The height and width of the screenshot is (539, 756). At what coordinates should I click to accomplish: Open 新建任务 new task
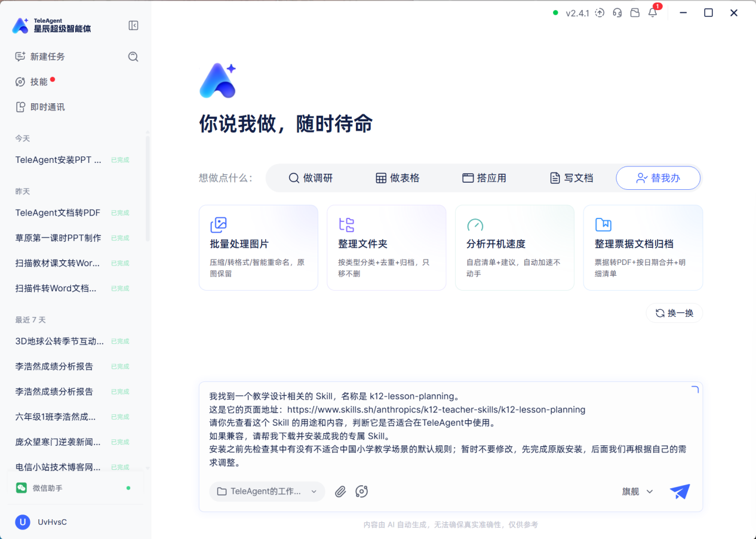click(40, 57)
